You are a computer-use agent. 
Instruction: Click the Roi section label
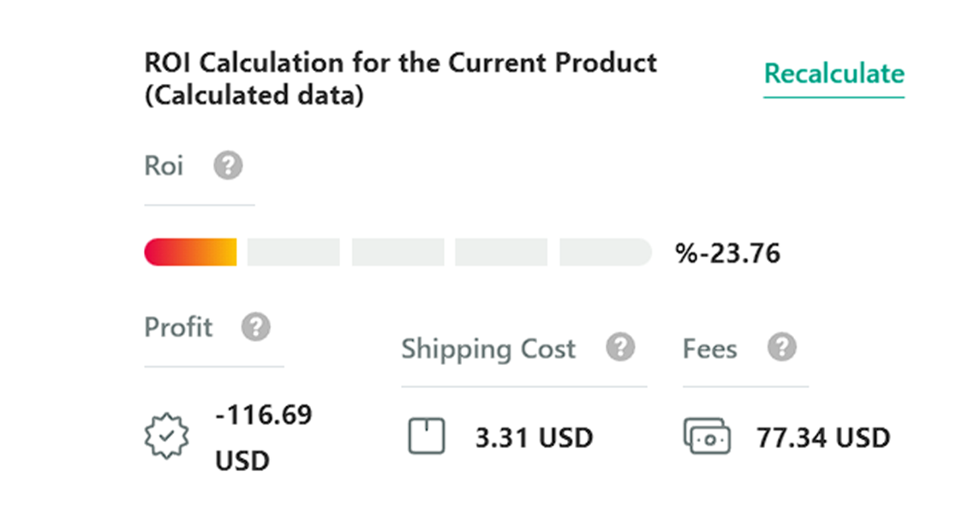click(x=164, y=165)
